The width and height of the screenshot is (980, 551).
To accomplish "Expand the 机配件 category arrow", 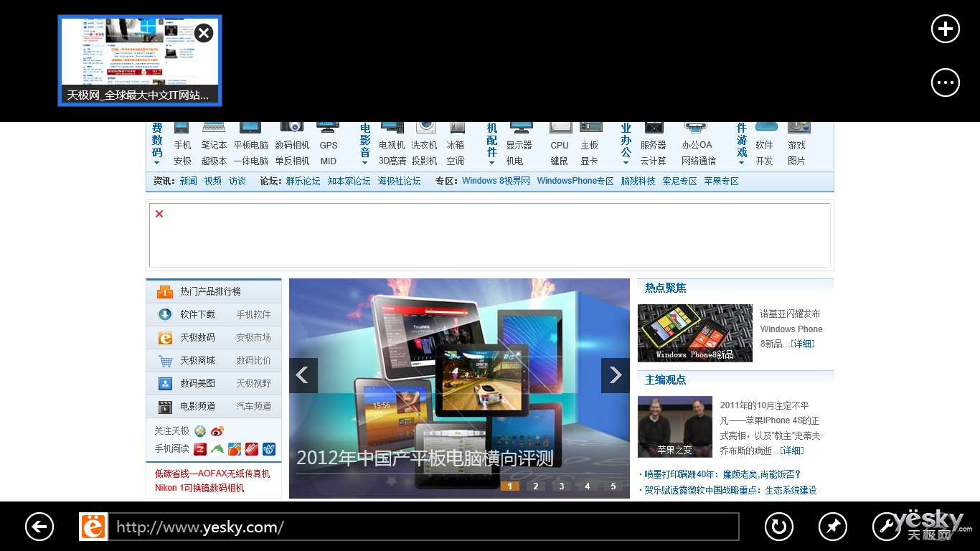I will point(491,163).
